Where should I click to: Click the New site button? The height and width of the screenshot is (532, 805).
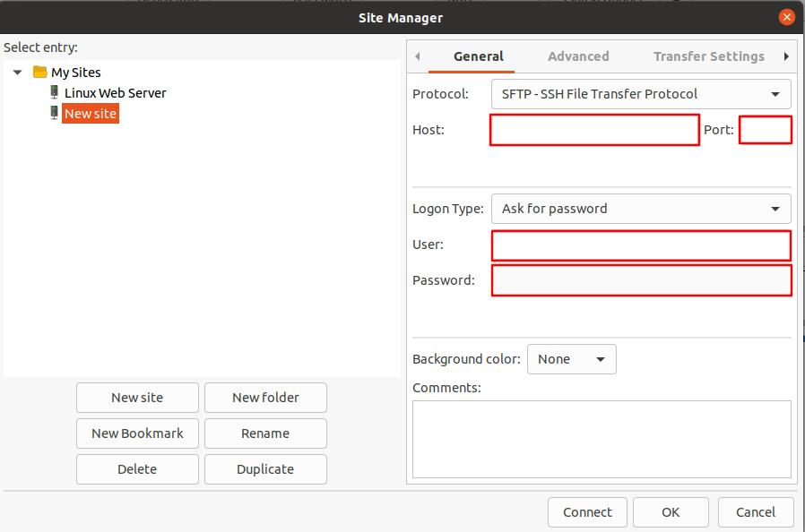click(137, 398)
